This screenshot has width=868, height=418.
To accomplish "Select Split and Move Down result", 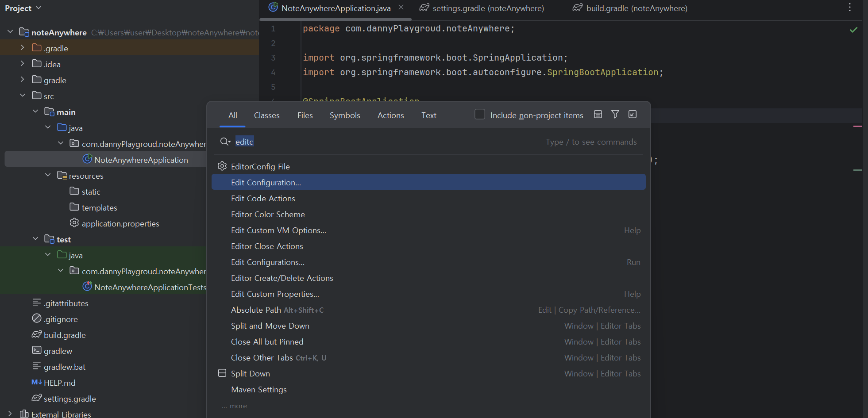I will tap(428, 326).
